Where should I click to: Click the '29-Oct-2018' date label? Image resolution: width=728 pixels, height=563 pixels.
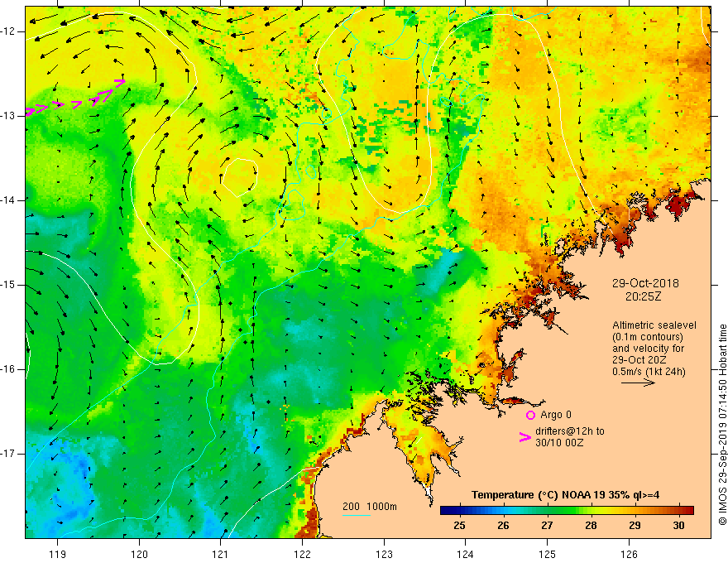(645, 283)
